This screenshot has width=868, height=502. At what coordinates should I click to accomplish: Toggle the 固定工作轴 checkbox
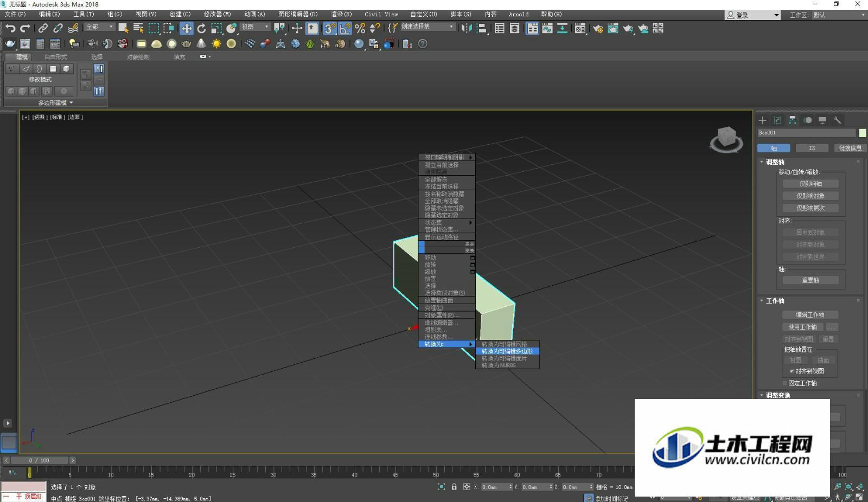click(785, 383)
